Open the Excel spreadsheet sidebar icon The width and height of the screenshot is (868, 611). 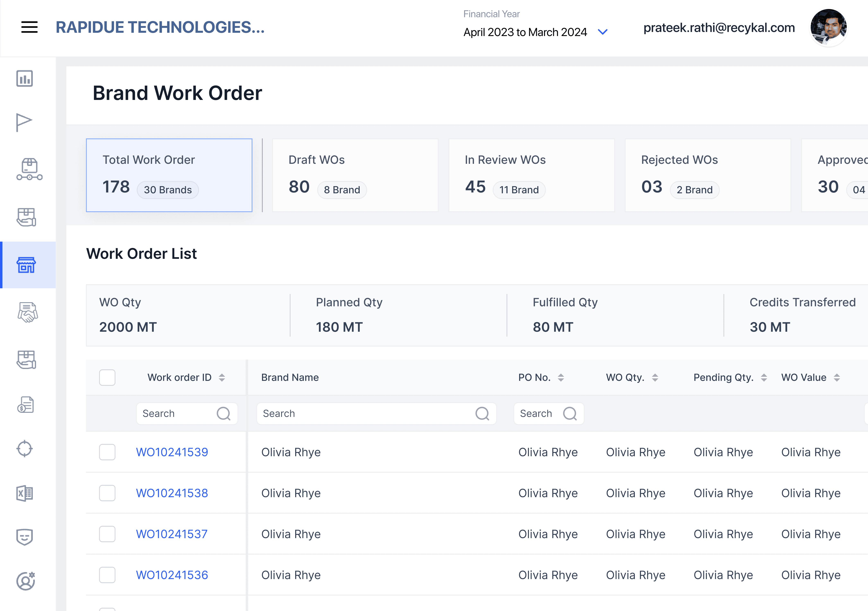tap(25, 493)
